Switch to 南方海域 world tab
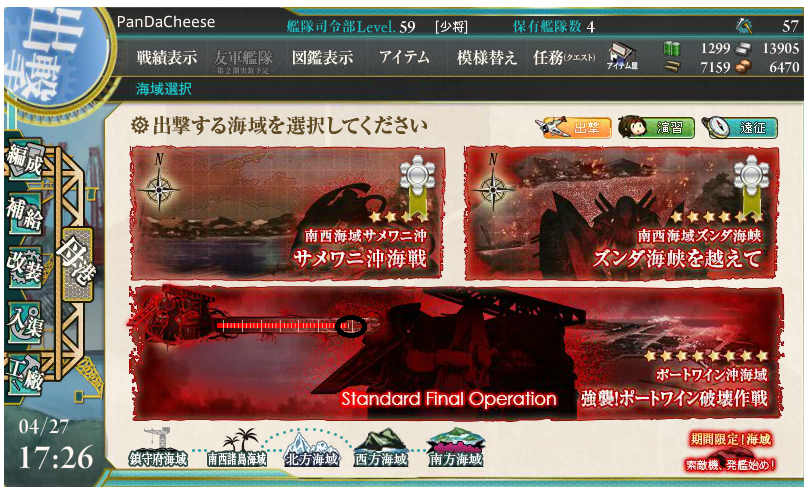This screenshot has height=492, width=810. pos(456,449)
